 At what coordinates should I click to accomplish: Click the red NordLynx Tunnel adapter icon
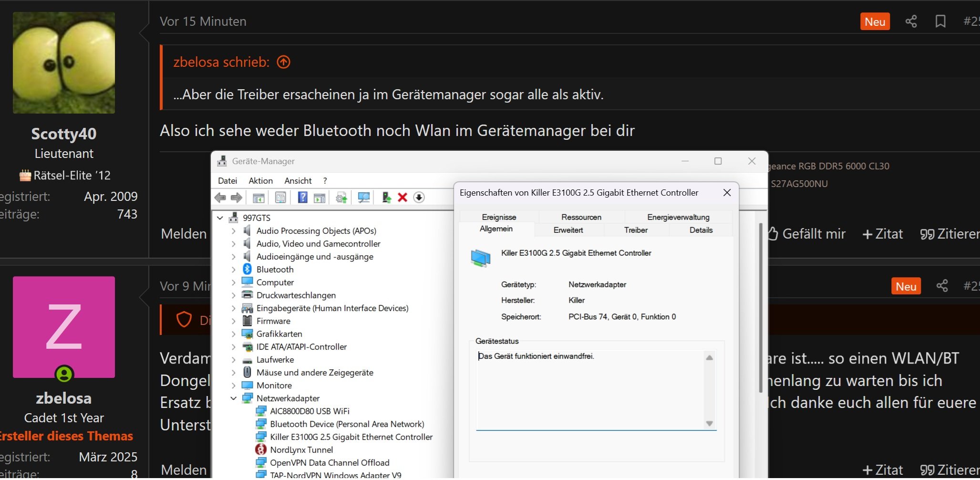click(261, 449)
